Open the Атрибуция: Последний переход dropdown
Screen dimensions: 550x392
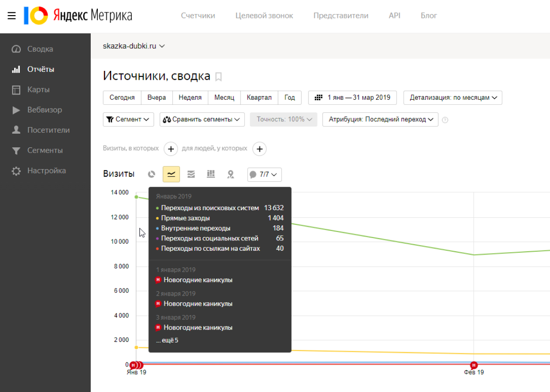tap(380, 119)
